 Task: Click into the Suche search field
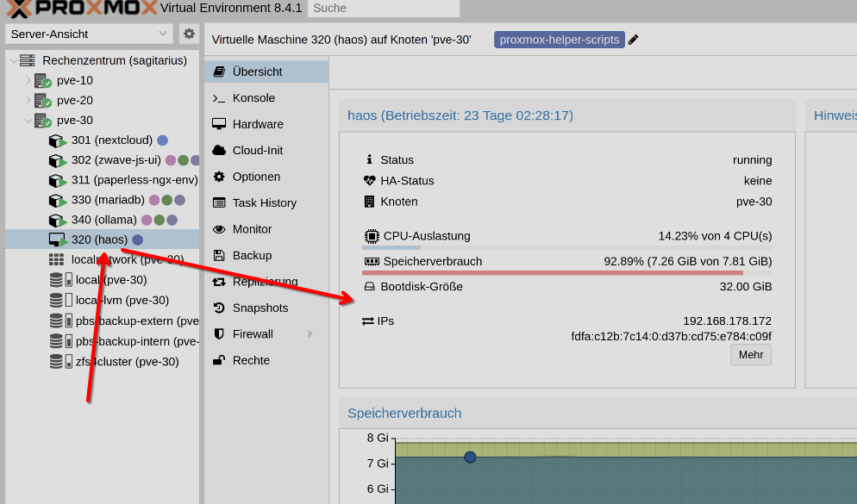pos(383,9)
